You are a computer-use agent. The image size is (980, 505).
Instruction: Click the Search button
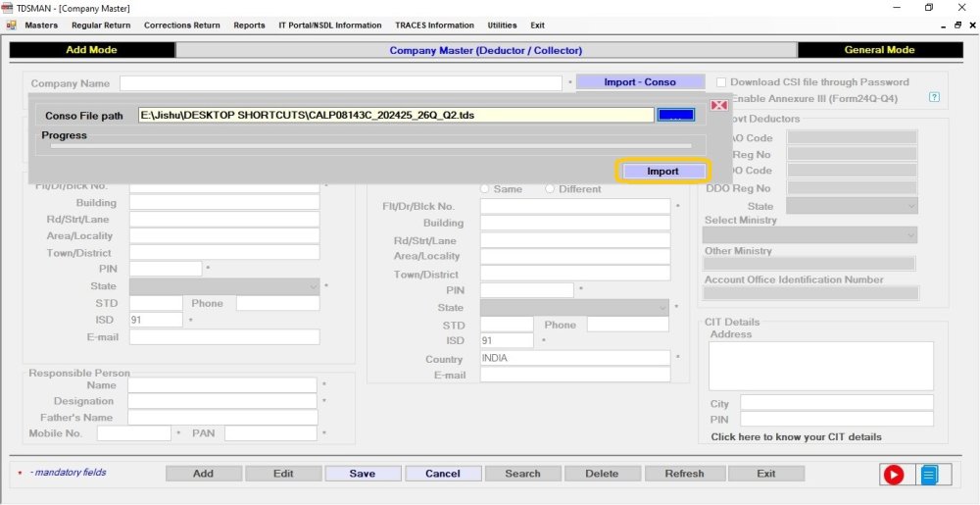pos(522,473)
